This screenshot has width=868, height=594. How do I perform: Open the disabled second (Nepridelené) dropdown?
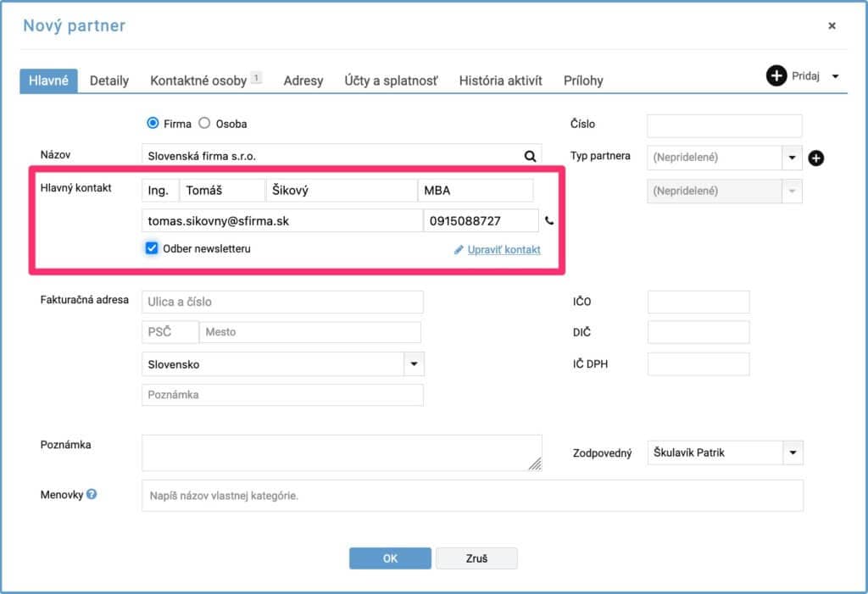pos(792,191)
